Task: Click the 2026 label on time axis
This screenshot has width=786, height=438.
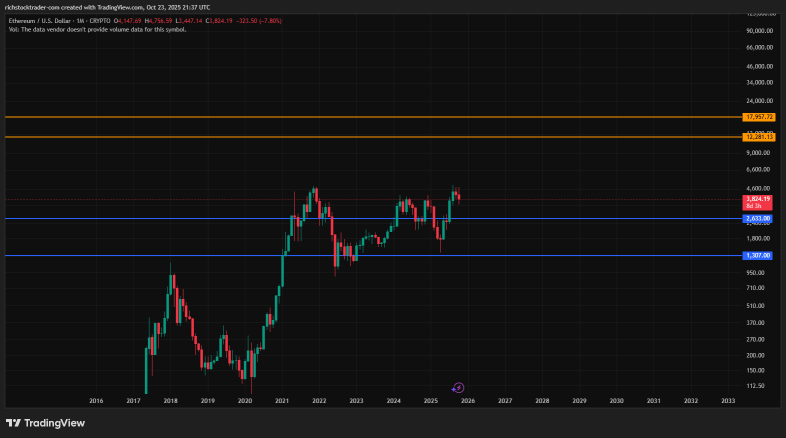Action: pyautogui.click(x=467, y=401)
